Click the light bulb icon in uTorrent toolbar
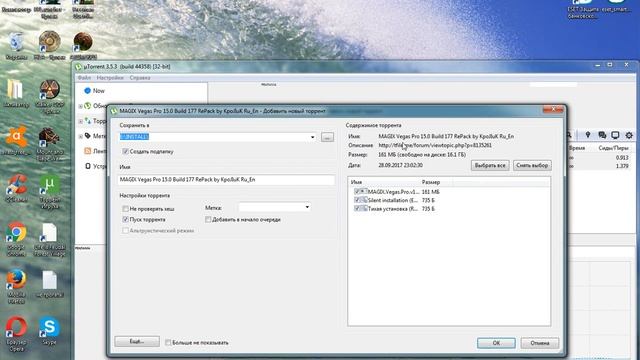This screenshot has height=360, width=640. click(588, 135)
